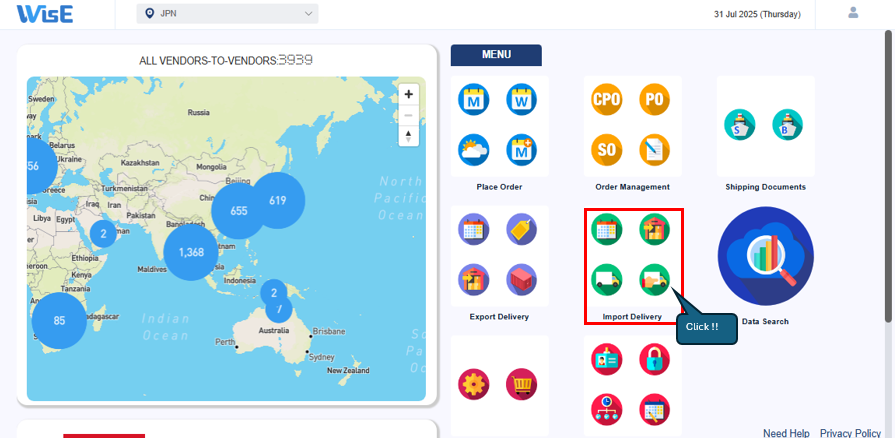
Task: Expand the JPN country dropdown
Action: pyautogui.click(x=227, y=13)
